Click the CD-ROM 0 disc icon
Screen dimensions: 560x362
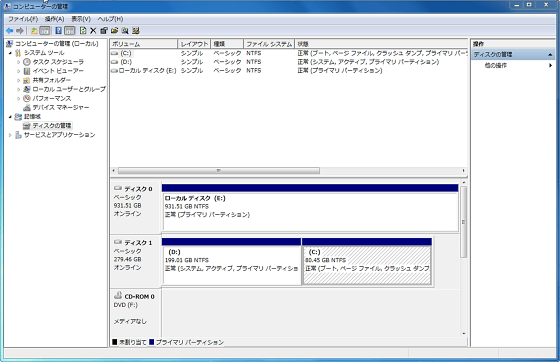(x=118, y=296)
